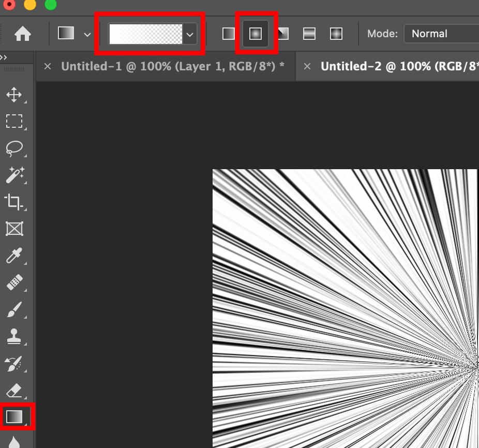
Task: Select the Reflected Gradient style
Action: [309, 34]
